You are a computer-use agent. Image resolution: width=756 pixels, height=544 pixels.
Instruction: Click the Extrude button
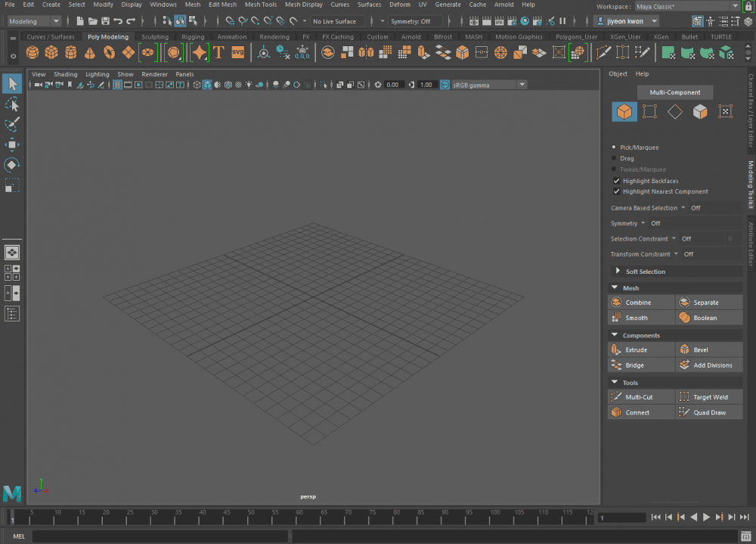[x=641, y=350]
